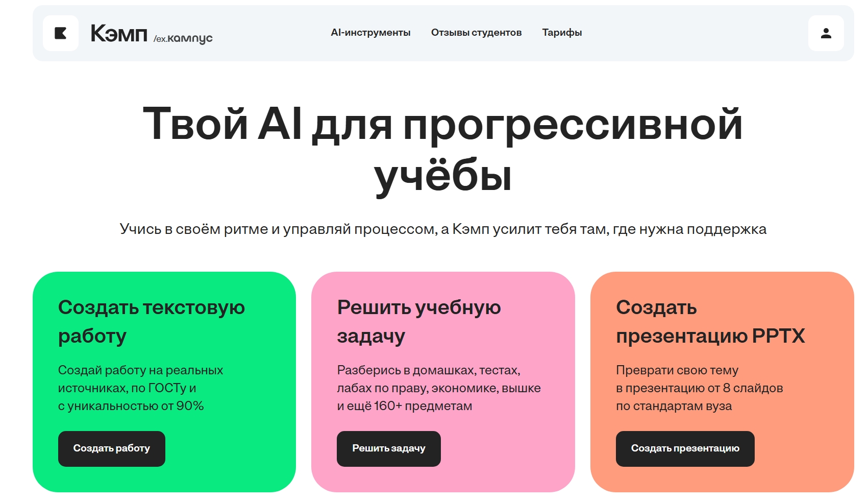Viewport: 868px width, 501px height.
Task: Click the Создать работу button
Action: click(x=112, y=448)
